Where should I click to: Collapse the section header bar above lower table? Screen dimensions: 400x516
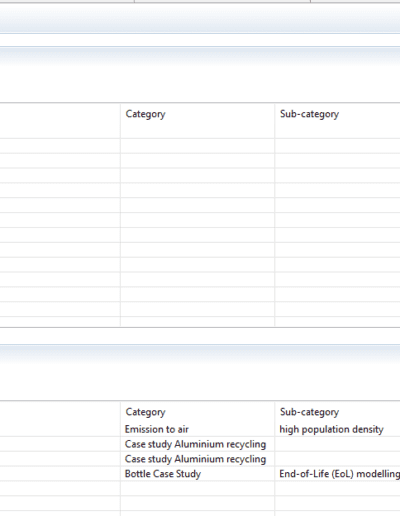coord(200,353)
